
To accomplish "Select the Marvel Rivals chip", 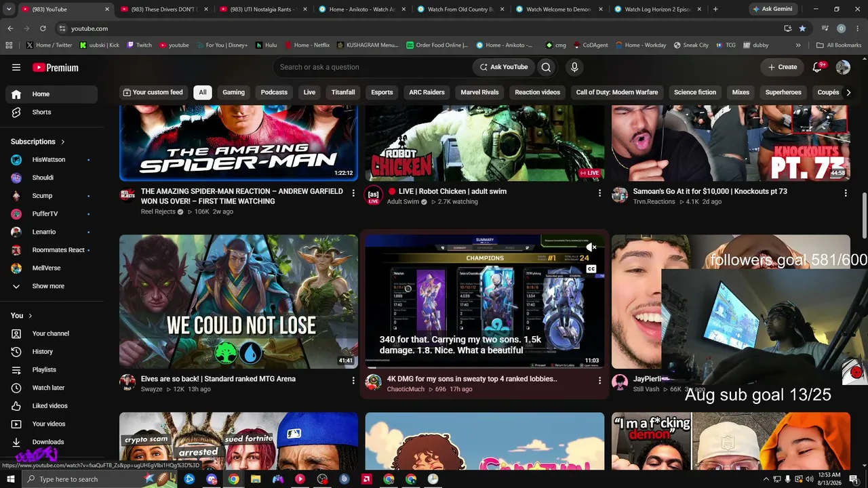I will coord(479,92).
